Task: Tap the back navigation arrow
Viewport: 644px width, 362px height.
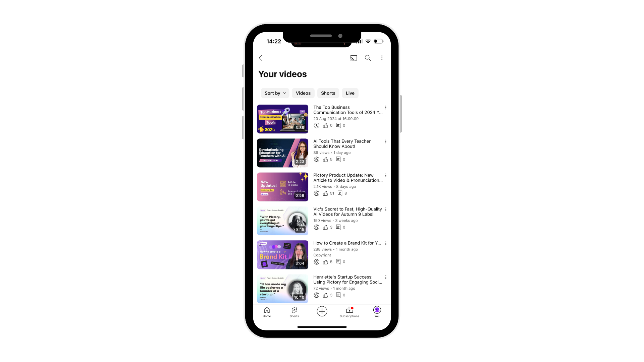Action: (x=261, y=58)
